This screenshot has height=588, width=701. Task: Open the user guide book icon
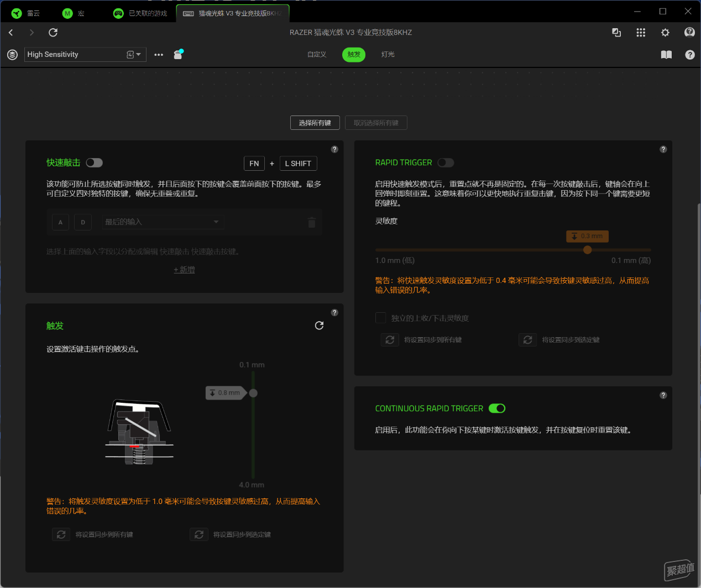click(x=666, y=55)
